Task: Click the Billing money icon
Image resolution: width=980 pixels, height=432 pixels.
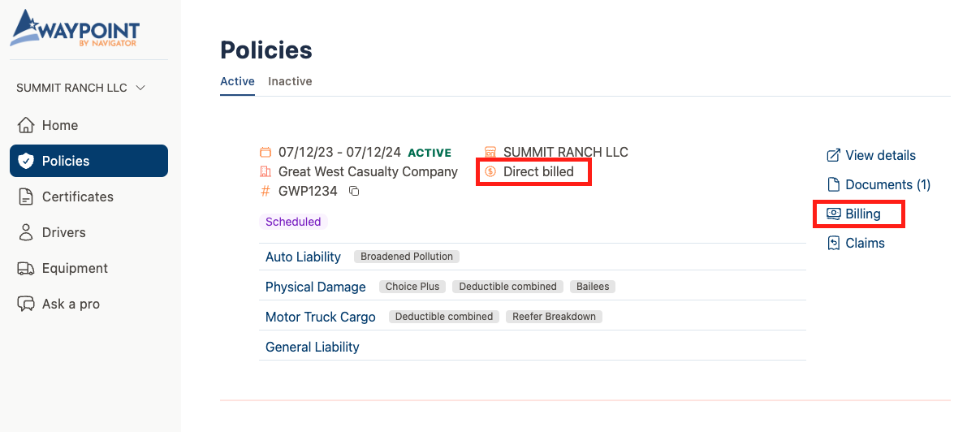Action: click(833, 214)
